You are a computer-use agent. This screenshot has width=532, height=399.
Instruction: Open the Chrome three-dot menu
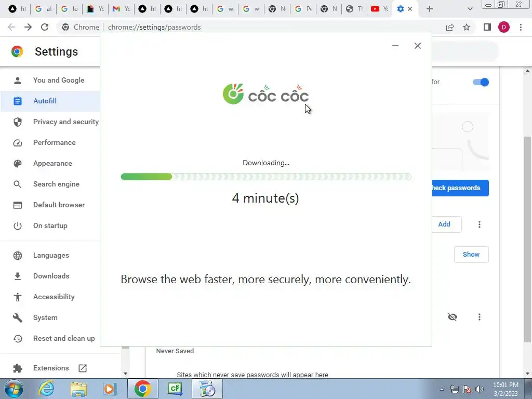[x=521, y=27]
